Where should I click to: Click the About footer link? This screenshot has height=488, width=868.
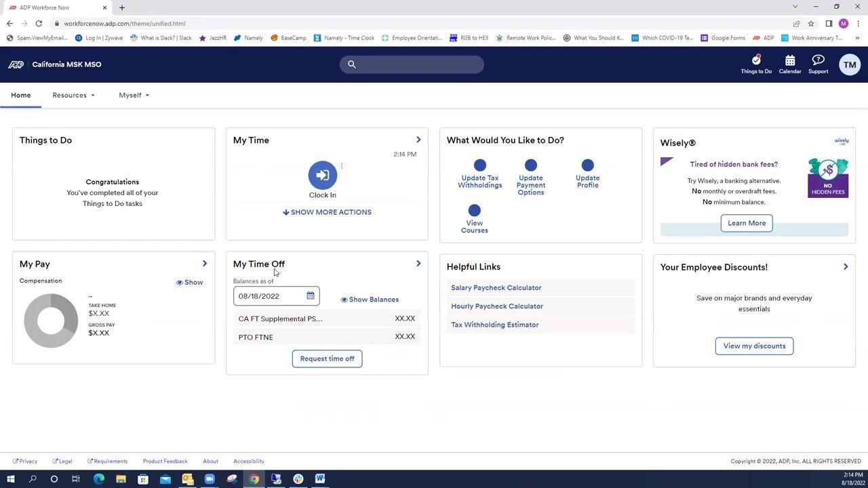coord(210,461)
